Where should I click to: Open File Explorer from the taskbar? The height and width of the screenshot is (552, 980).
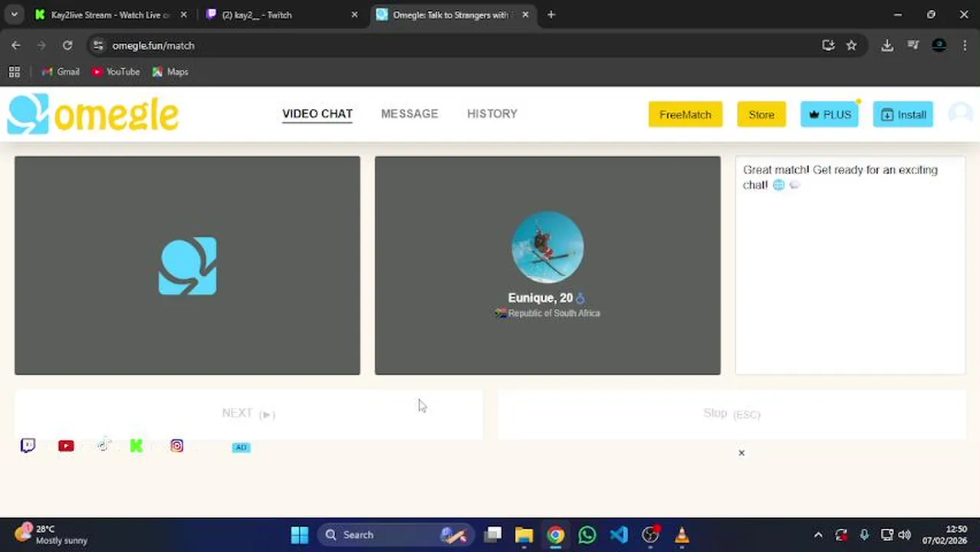[524, 534]
